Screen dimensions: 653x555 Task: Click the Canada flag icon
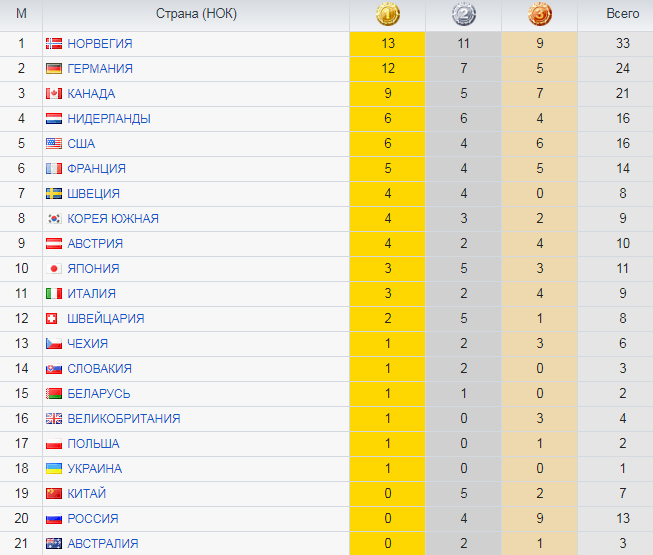pos(55,94)
